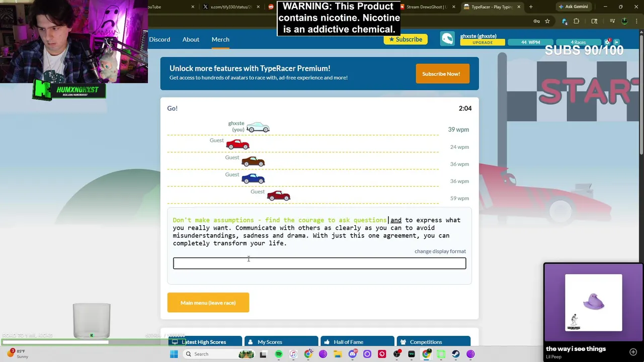
Task: Click Main menu (leave race) button
Action: [x=208, y=303]
